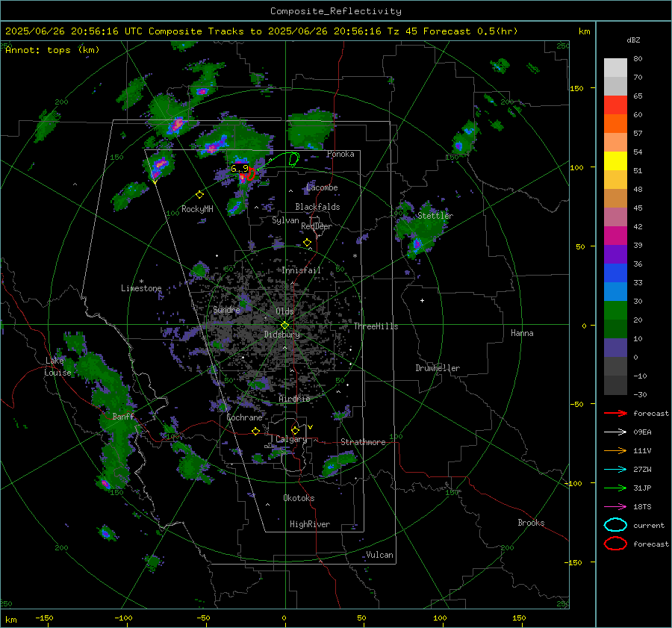
Task: Click the orange 111V arrow in legend
Action: tap(615, 450)
